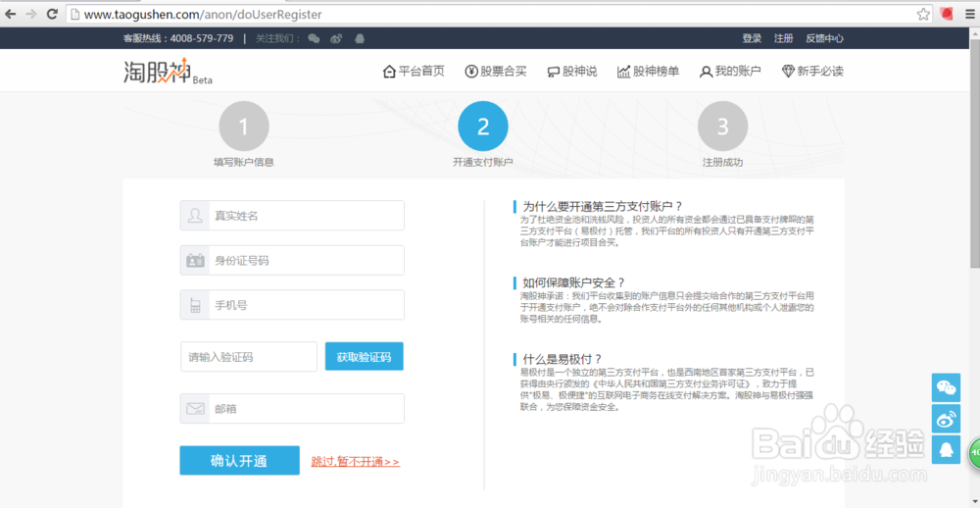
Task: Click heading 如何保障账户安全？
Action: point(574,282)
